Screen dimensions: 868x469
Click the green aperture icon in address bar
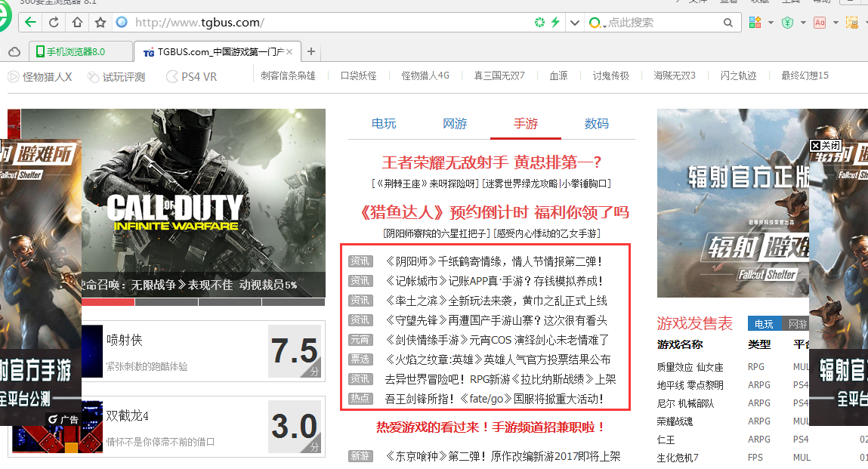point(539,22)
